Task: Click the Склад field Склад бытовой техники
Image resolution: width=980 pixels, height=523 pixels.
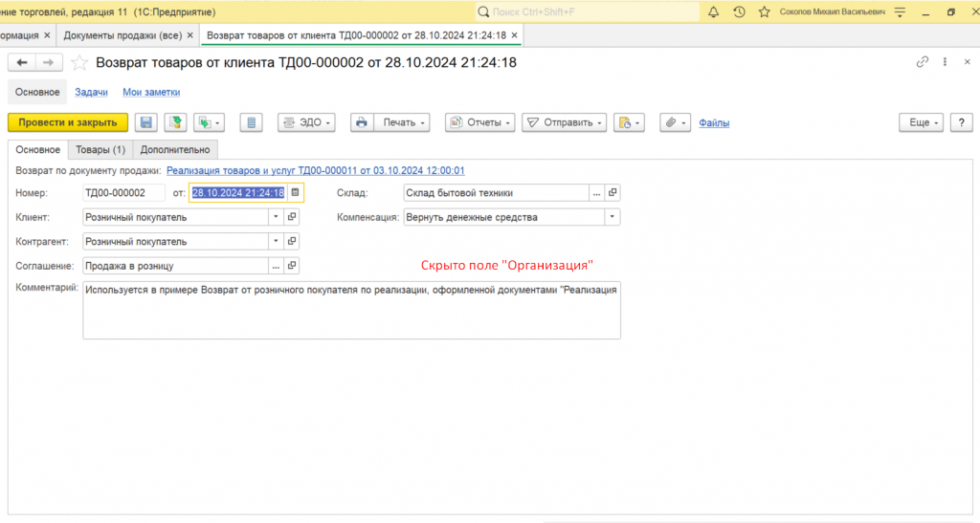Action: click(x=497, y=193)
